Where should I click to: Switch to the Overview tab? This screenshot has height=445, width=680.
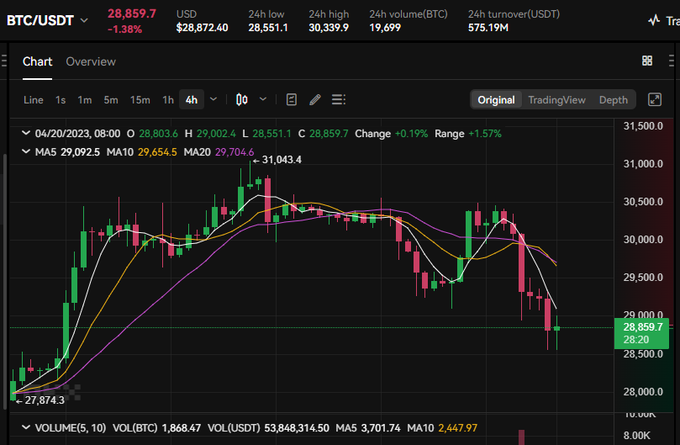click(91, 62)
